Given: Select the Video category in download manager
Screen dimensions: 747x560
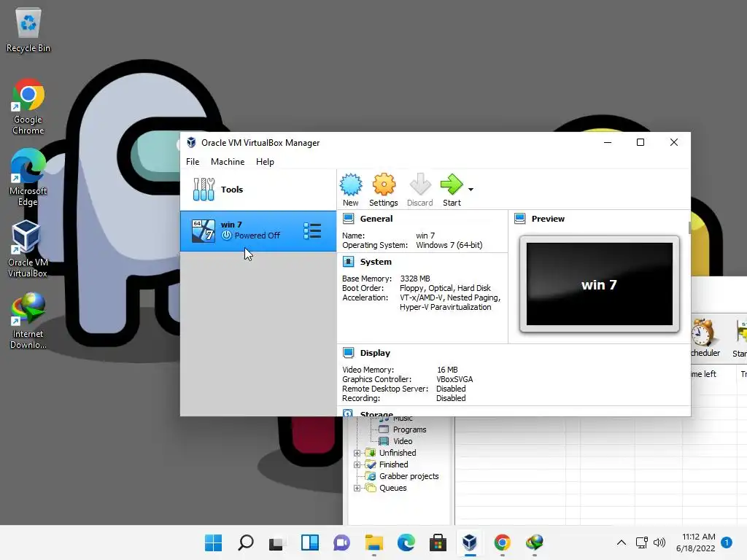Looking at the screenshot, I should [403, 441].
